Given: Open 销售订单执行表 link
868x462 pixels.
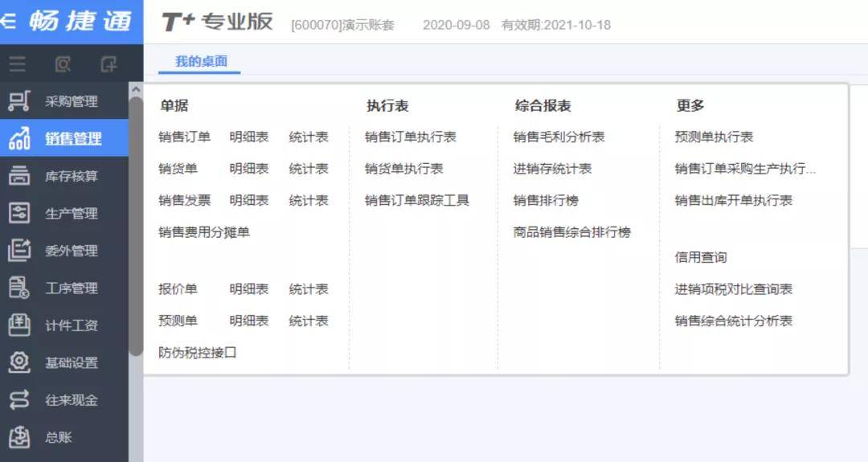Looking at the screenshot, I should click(410, 137).
